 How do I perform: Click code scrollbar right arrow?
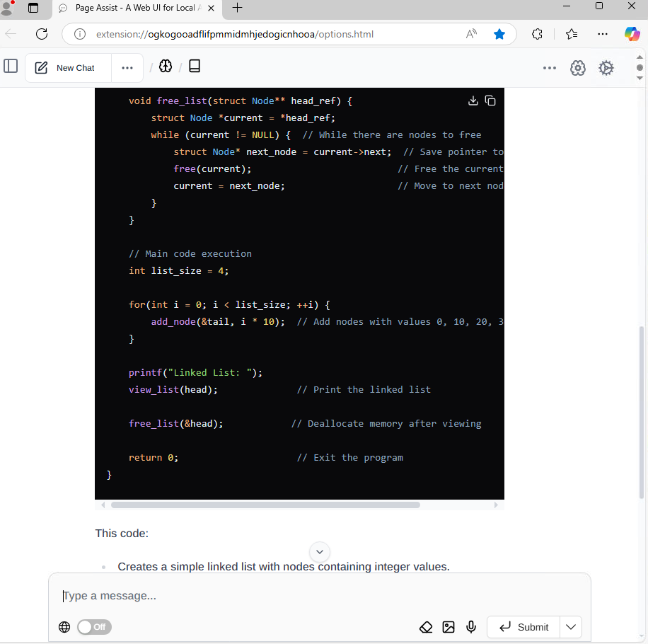click(x=496, y=505)
